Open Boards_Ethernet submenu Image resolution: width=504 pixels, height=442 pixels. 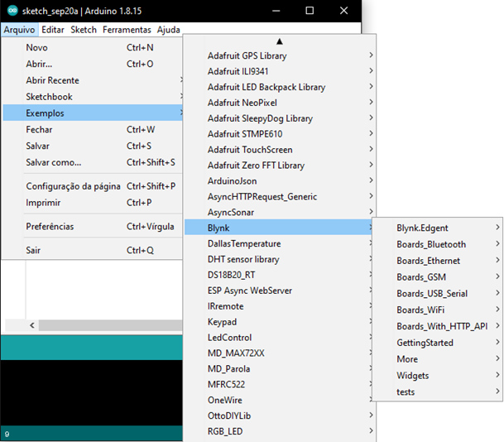[x=438, y=261]
